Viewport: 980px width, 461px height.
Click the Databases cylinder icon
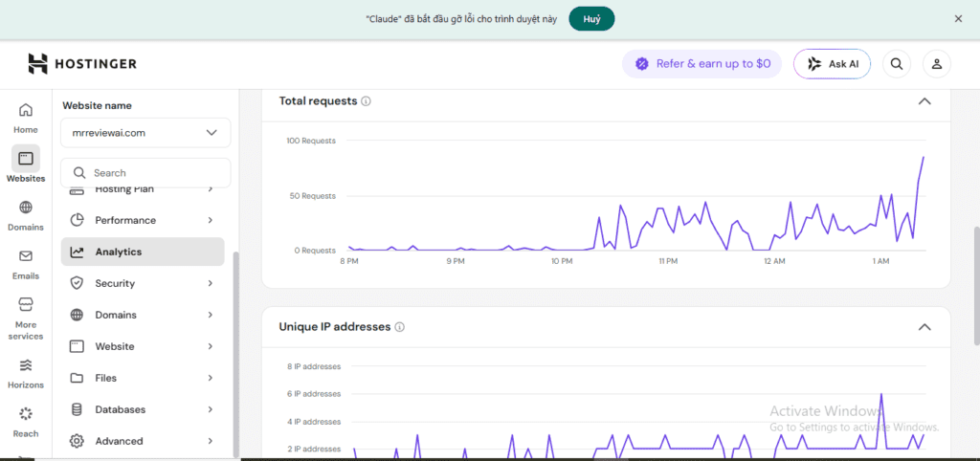point(77,409)
